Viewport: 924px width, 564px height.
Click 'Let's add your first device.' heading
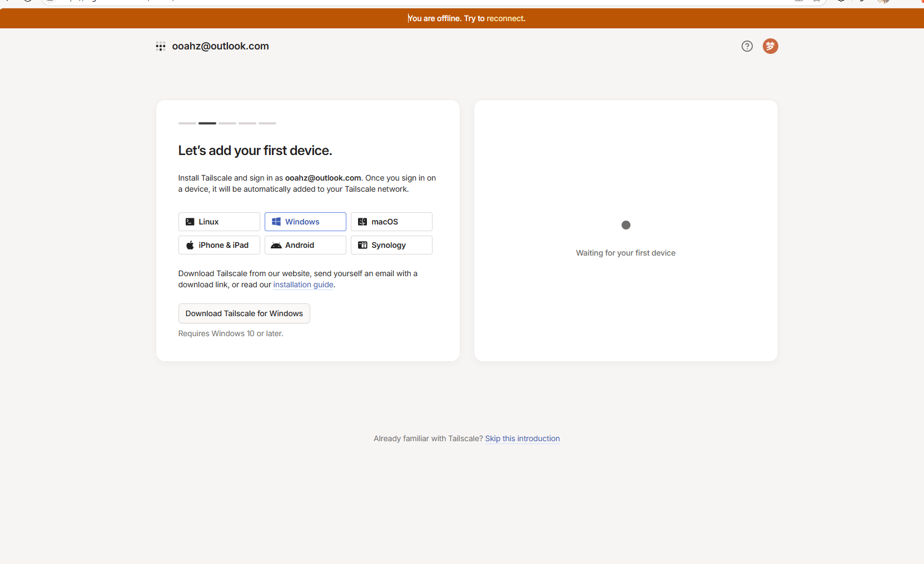tap(255, 151)
